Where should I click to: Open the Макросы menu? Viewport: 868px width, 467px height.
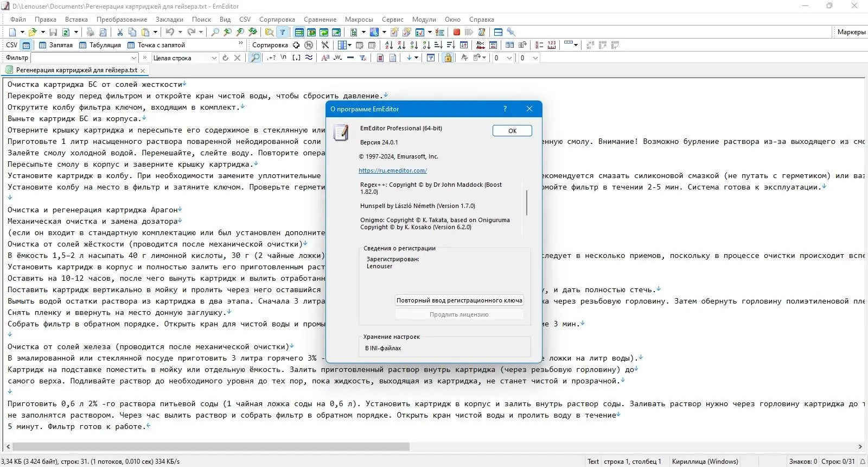(x=359, y=20)
